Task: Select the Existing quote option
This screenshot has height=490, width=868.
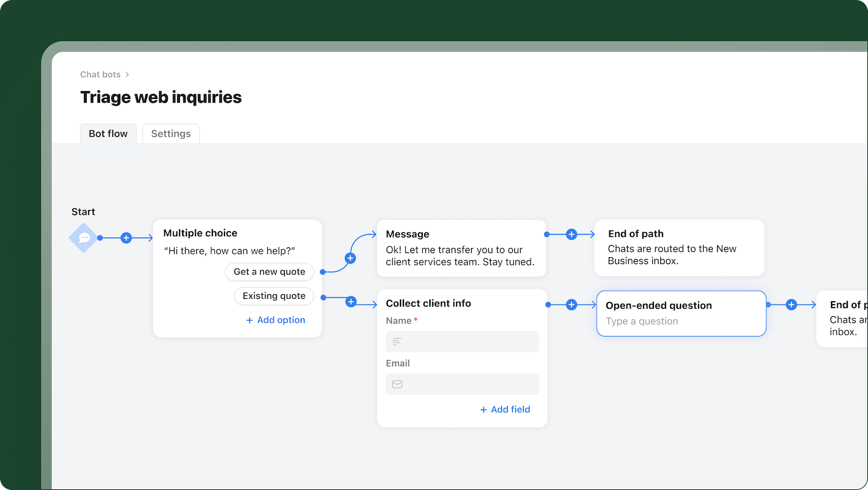Action: (274, 296)
